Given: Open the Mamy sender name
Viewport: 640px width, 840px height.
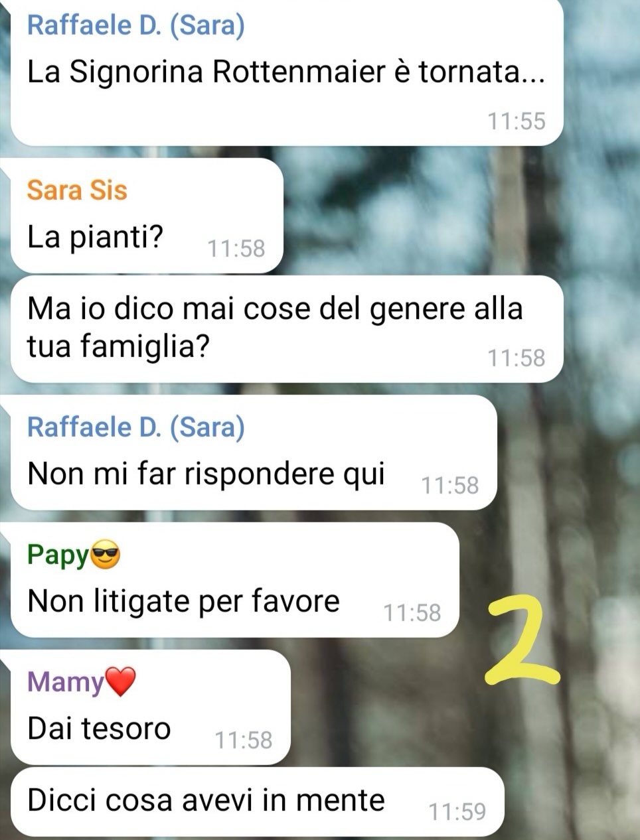Looking at the screenshot, I should coord(66,681).
